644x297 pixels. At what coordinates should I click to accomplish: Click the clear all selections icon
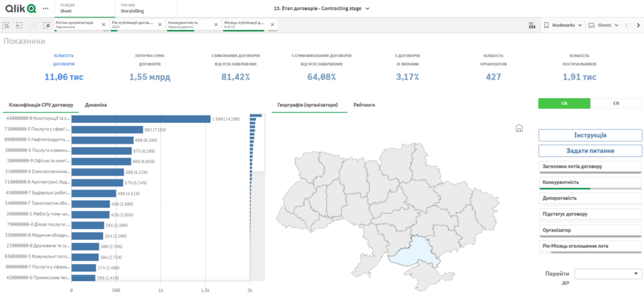click(x=47, y=25)
